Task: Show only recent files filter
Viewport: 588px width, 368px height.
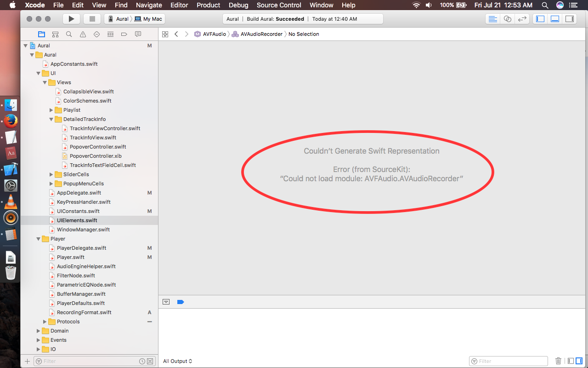Action: (x=142, y=361)
